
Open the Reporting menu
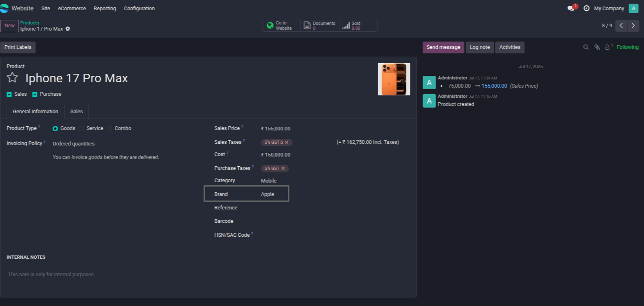tap(105, 9)
